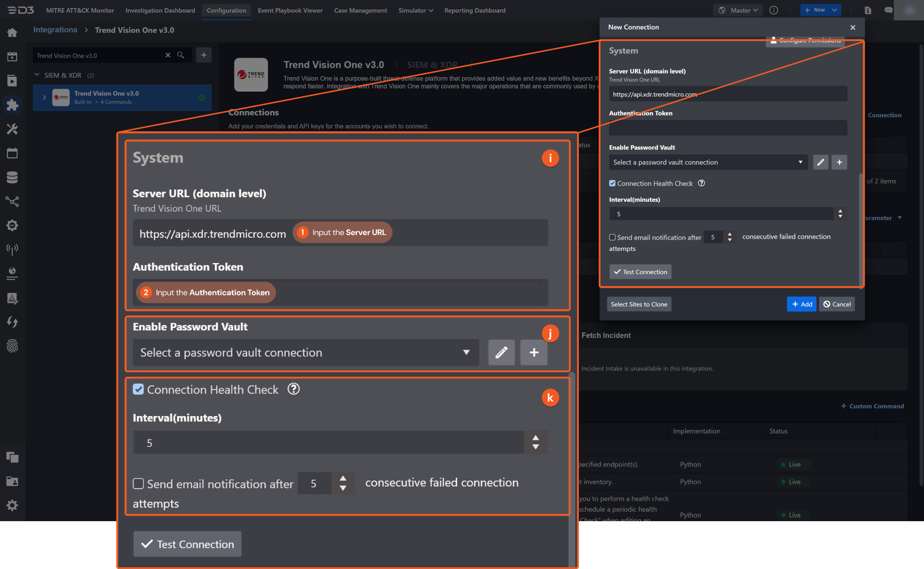Click the magnifier search icon in integrations
Image resolution: width=924 pixels, height=569 pixels.
pyautogui.click(x=180, y=55)
